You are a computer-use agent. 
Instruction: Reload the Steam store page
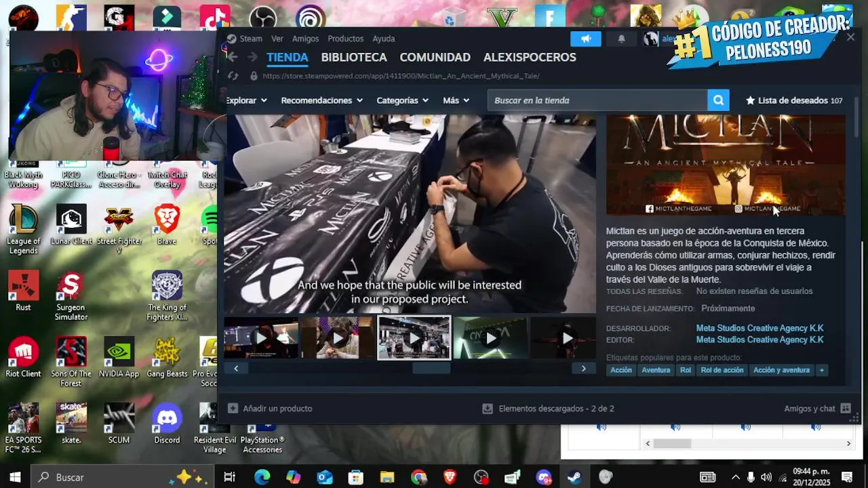[x=233, y=76]
